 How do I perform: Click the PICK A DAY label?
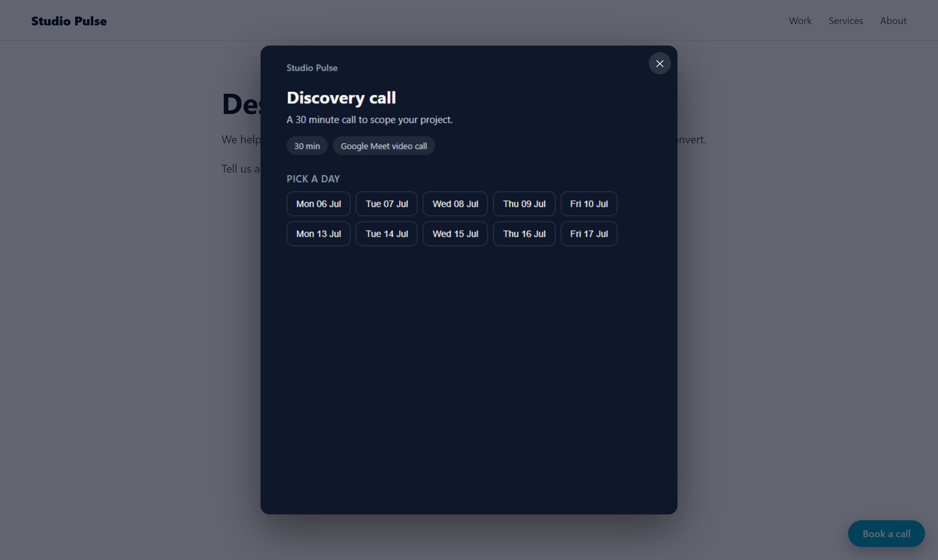313,179
